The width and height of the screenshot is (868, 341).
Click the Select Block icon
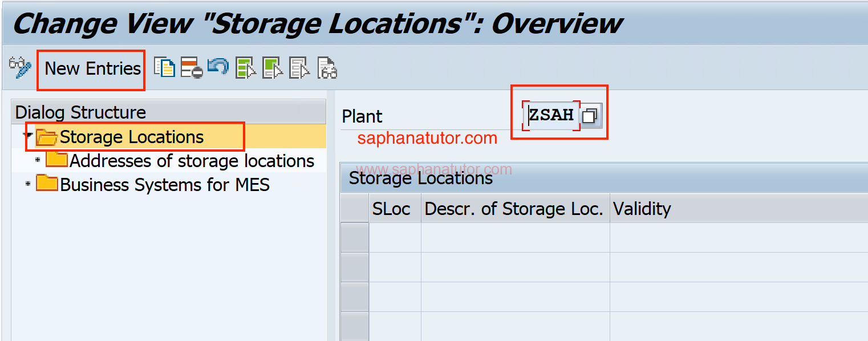[x=273, y=68]
